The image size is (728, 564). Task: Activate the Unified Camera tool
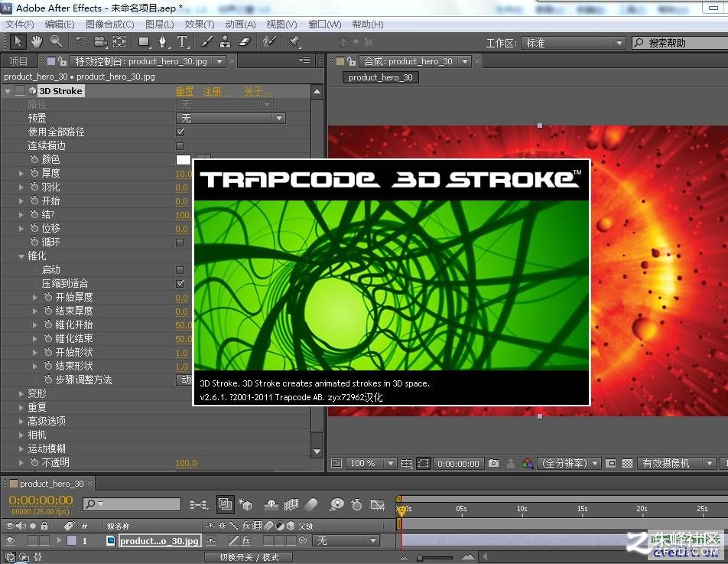click(x=100, y=42)
